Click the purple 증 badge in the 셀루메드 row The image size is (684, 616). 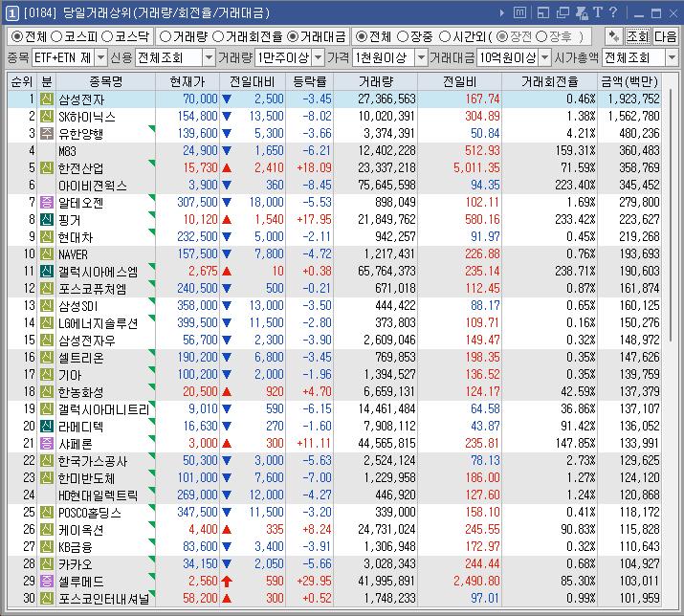(46, 581)
